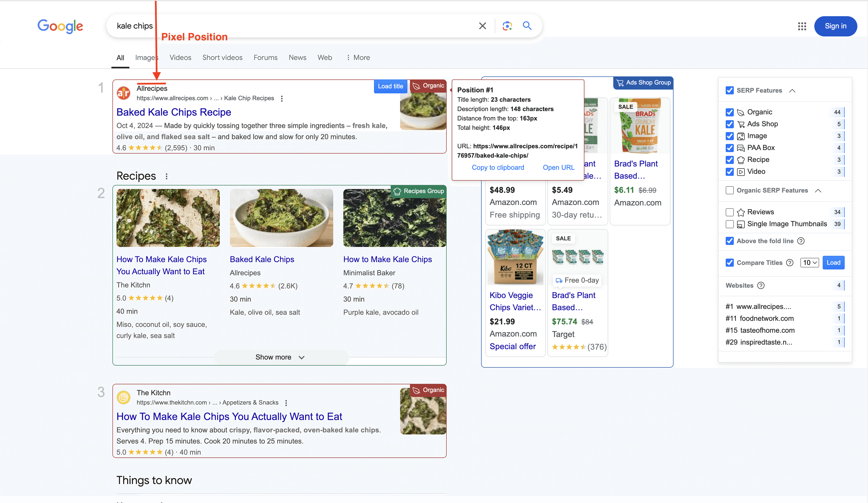Click the Organic badge on Allrecipes result
Image resolution: width=868 pixels, height=503 pixels.
coord(428,86)
